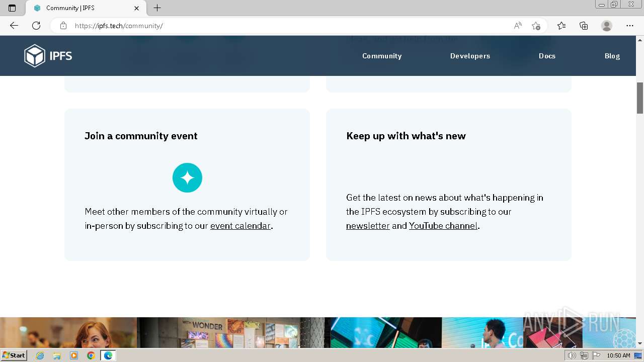Open the Favorites list
The height and width of the screenshot is (362, 644).
pos(561,26)
